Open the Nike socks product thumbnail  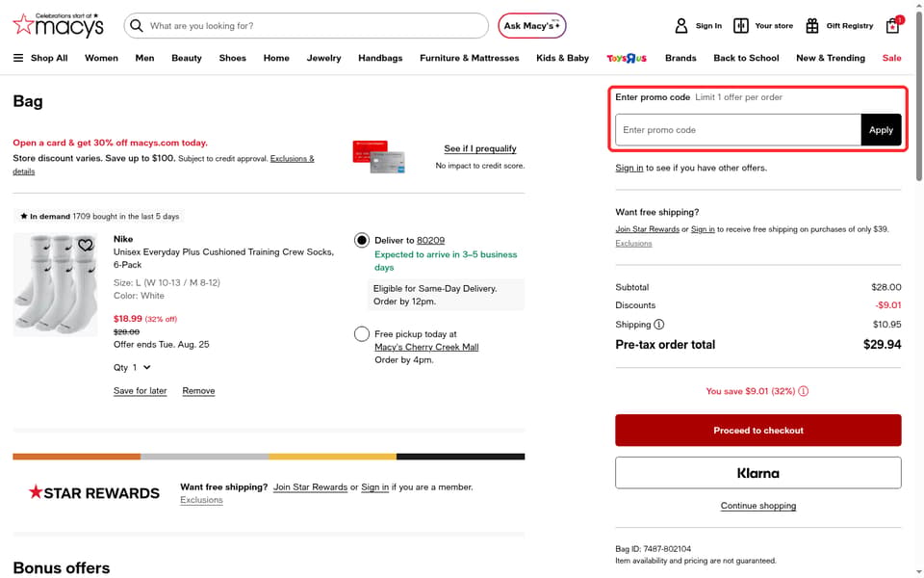pos(55,284)
